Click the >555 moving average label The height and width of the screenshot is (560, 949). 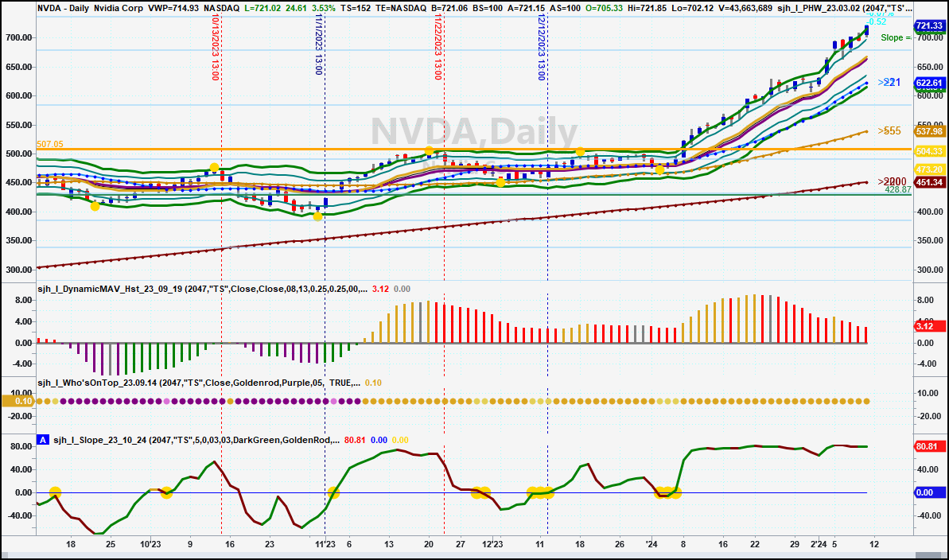pos(889,130)
